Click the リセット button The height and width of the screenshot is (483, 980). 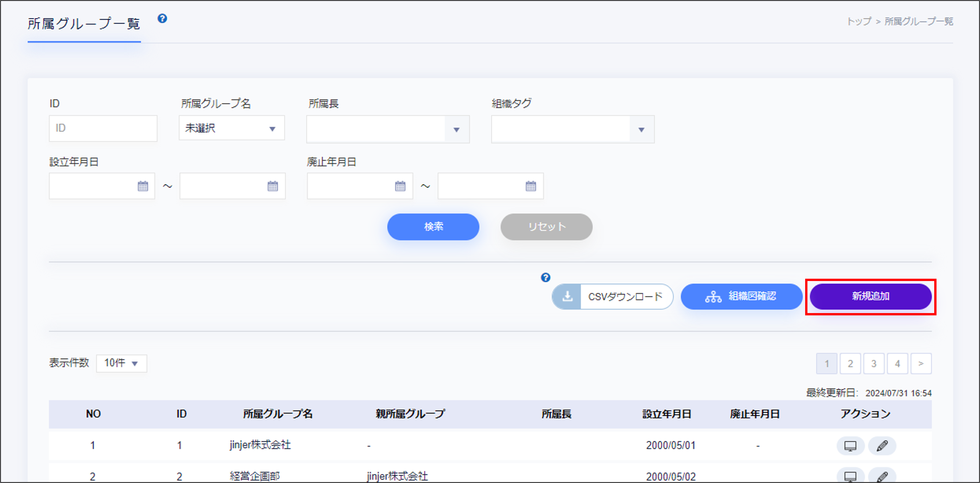(546, 227)
